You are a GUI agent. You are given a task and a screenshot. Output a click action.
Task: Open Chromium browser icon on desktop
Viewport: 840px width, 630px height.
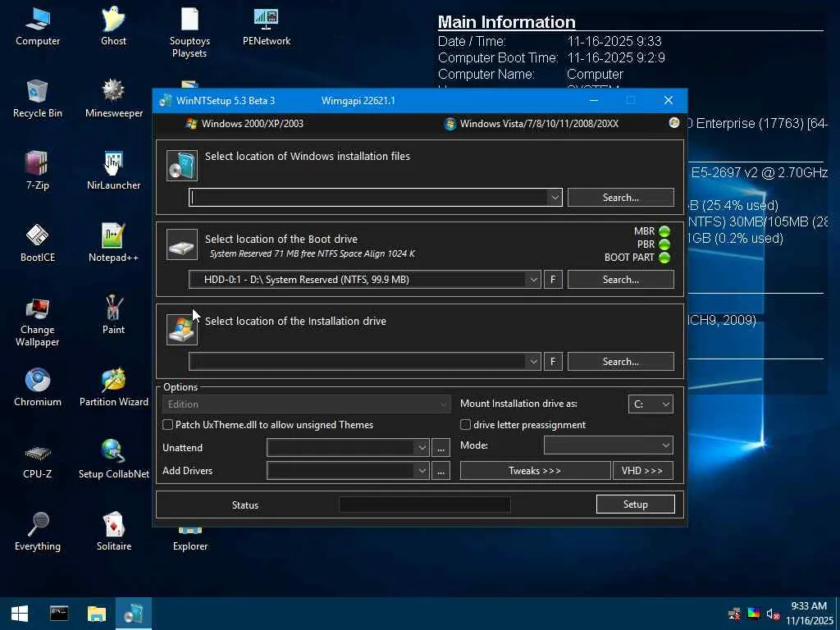click(x=38, y=387)
